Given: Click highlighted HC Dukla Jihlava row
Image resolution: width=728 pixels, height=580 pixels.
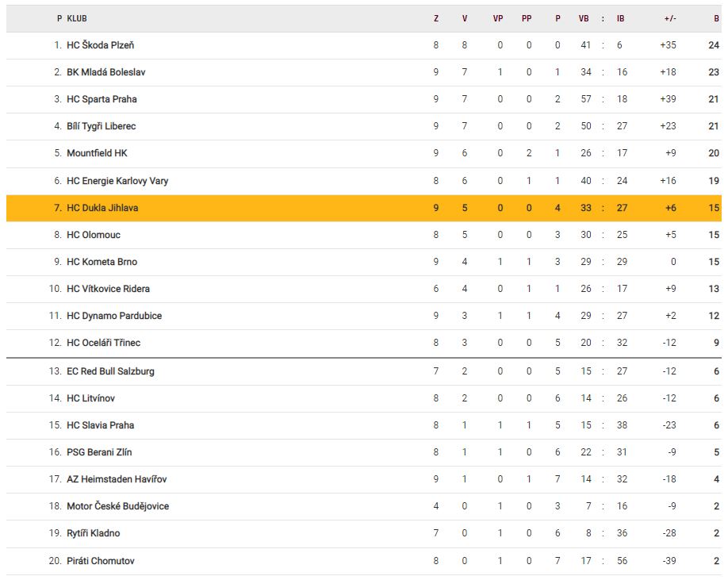Looking at the screenshot, I should [x=364, y=208].
